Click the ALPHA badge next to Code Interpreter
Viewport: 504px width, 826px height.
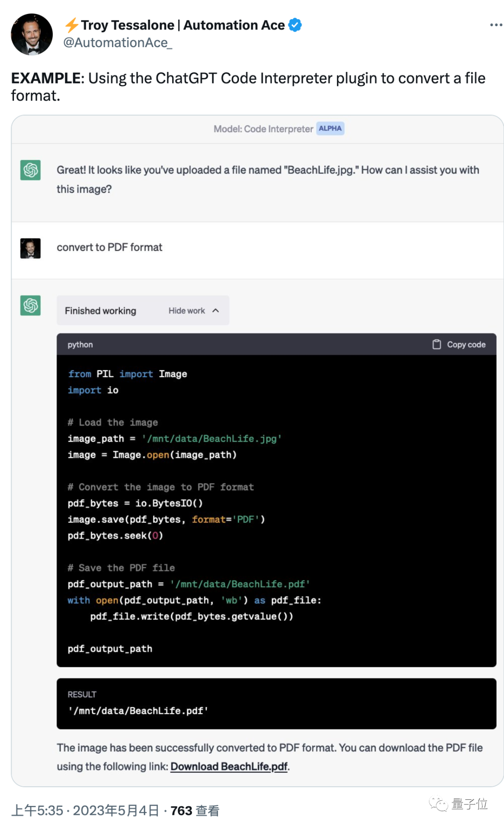click(x=330, y=128)
